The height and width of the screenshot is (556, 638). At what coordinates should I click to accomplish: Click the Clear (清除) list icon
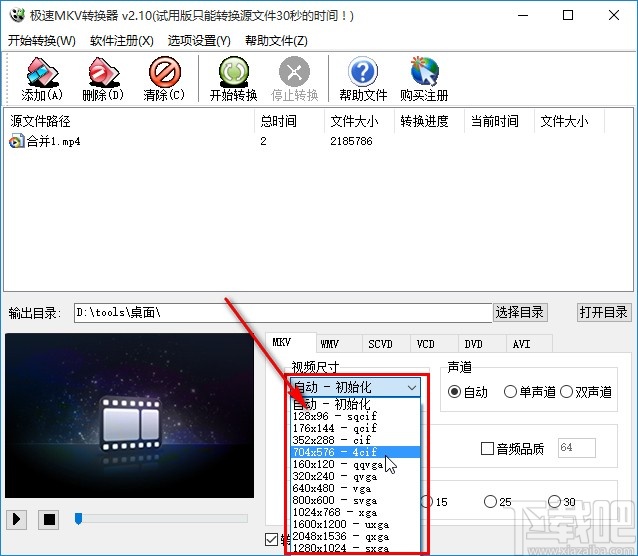click(164, 72)
